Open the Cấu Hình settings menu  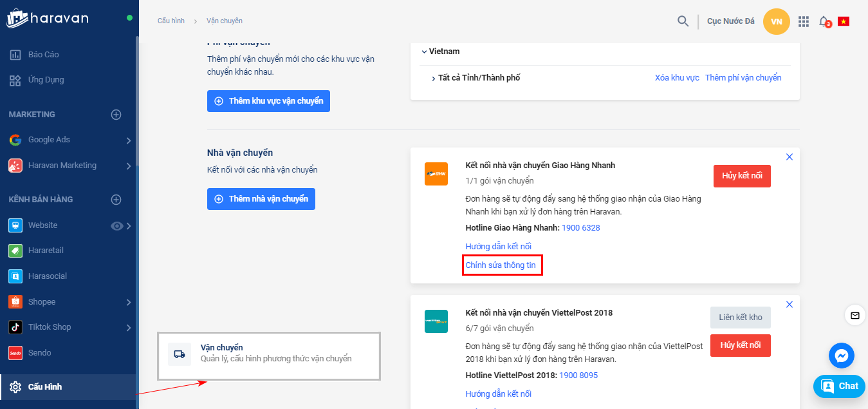45,387
